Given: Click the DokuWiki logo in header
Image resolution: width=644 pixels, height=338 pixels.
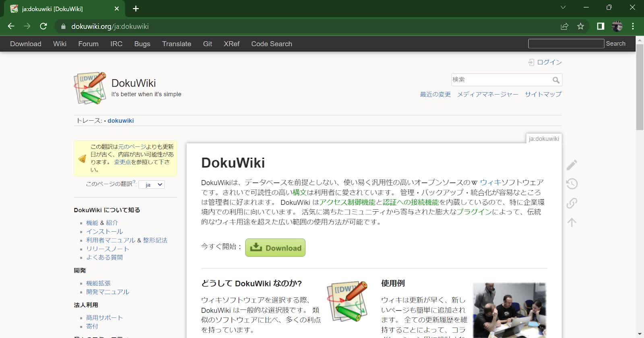Looking at the screenshot, I should point(90,88).
